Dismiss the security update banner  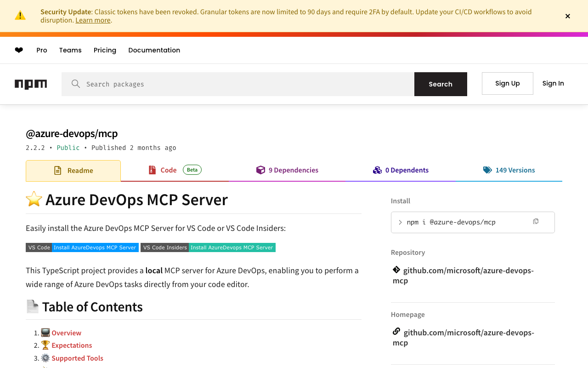click(x=568, y=16)
